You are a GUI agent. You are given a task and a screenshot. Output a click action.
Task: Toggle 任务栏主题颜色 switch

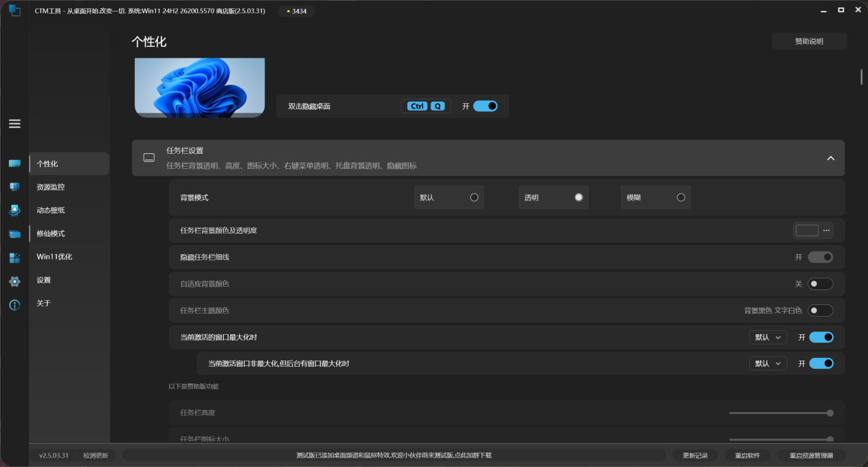tap(821, 310)
